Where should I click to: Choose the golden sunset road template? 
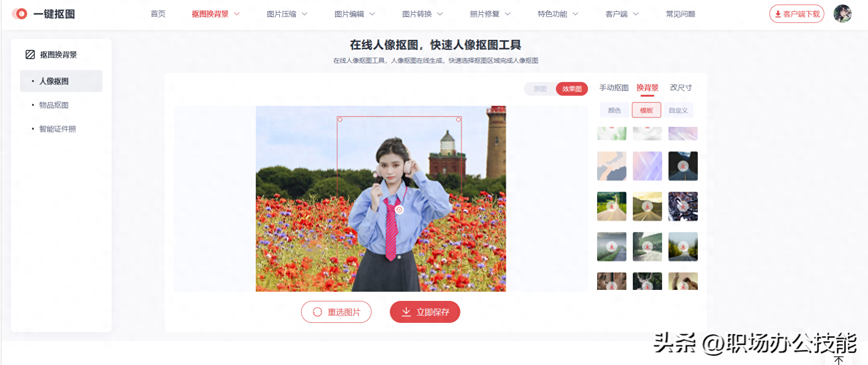pyautogui.click(x=647, y=207)
